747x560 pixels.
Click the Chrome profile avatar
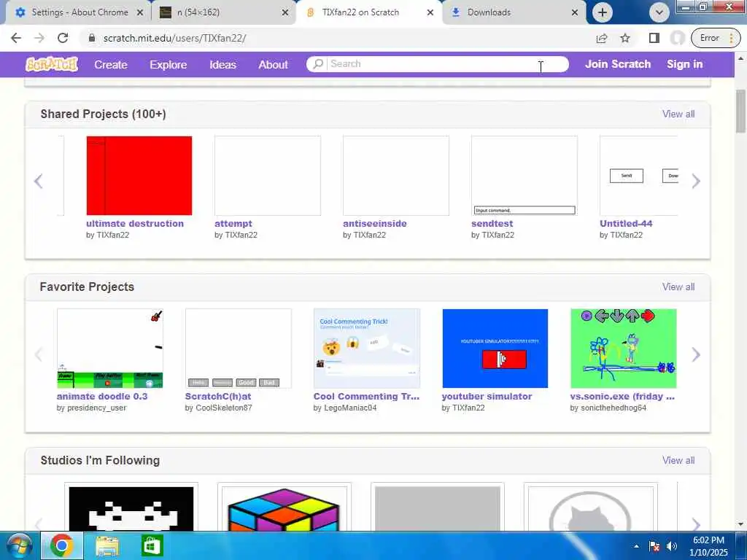point(677,38)
